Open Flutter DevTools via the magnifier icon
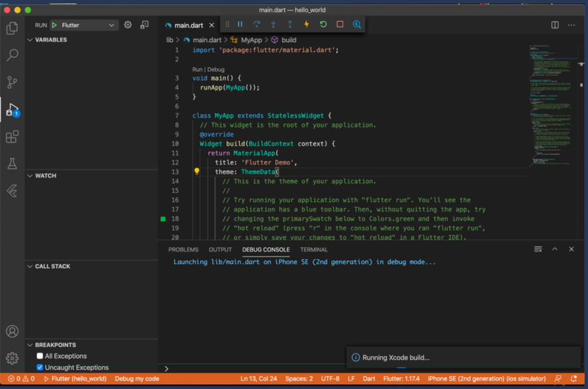Image resolution: width=588 pixels, height=389 pixels. click(357, 24)
